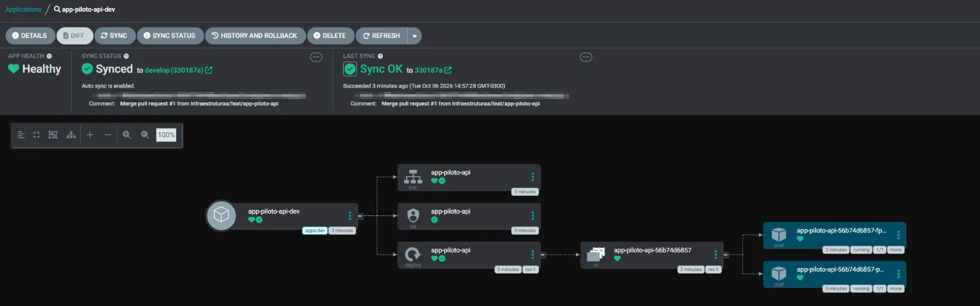
Task: Click the fit-to-screen icon in graph toolbar
Action: point(53,135)
